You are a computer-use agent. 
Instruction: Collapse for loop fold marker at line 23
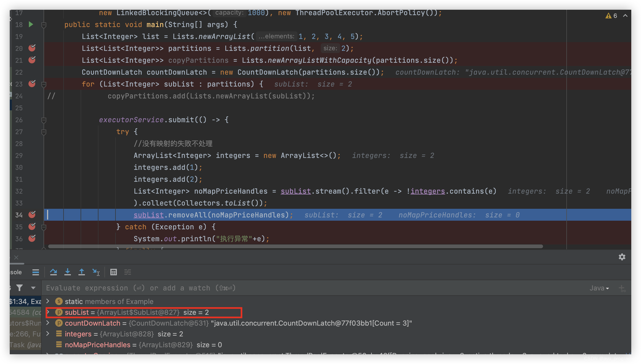point(44,84)
